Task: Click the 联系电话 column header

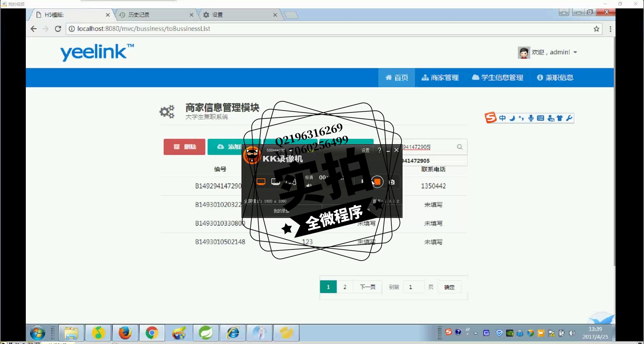Action: point(433,169)
